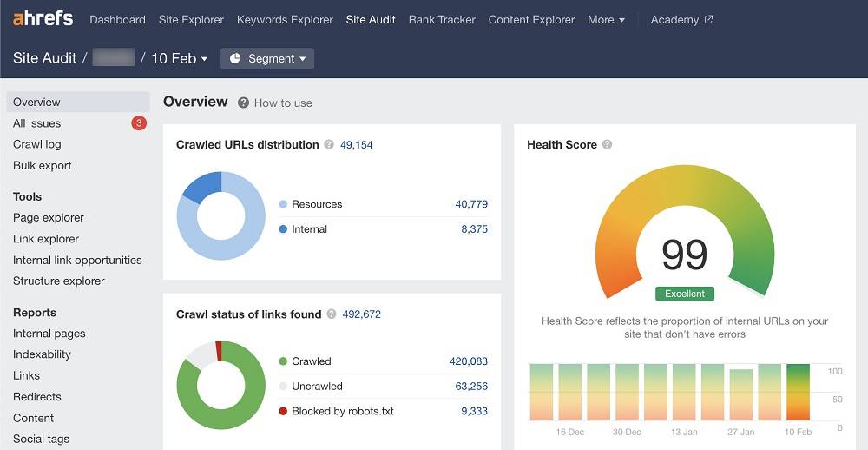Click the Resources light blue legend dot
Viewport: 868px width, 450px height.
(283, 204)
